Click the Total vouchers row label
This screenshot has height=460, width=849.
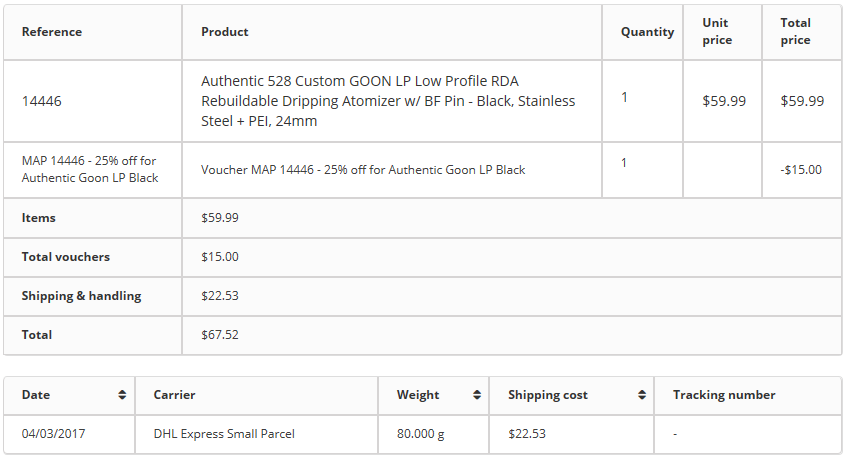(x=66, y=257)
